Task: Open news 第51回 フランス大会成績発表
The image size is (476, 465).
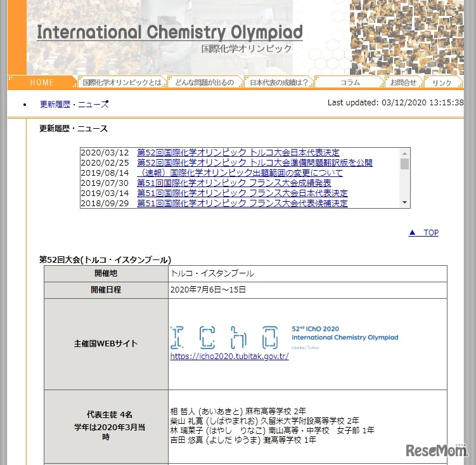Action: (x=234, y=183)
